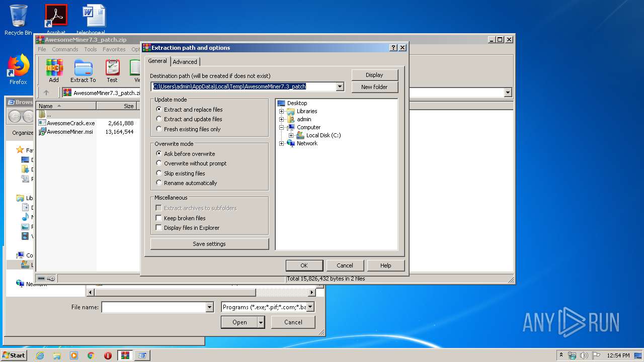Go up one folder level in WinRAR
Viewport: 644px width, 362px height.
[46, 93]
